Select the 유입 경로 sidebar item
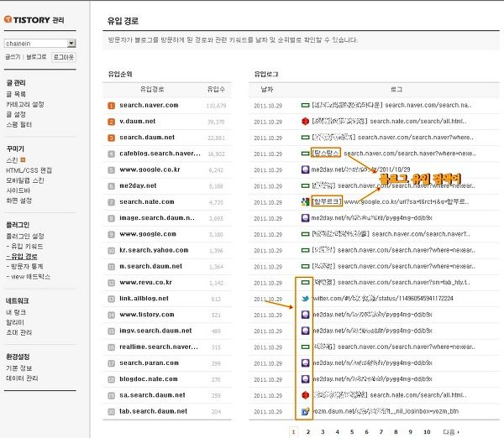Screen dimensions: 504x438 pos(22,256)
